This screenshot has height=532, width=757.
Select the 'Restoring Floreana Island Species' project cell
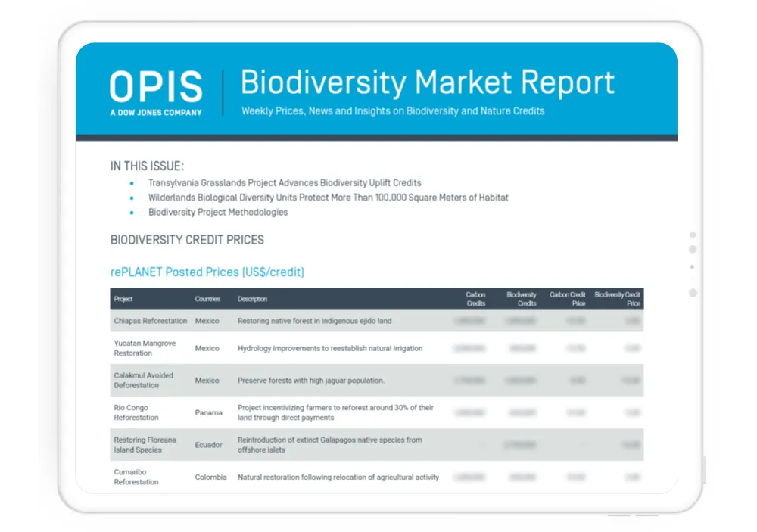coord(145,445)
